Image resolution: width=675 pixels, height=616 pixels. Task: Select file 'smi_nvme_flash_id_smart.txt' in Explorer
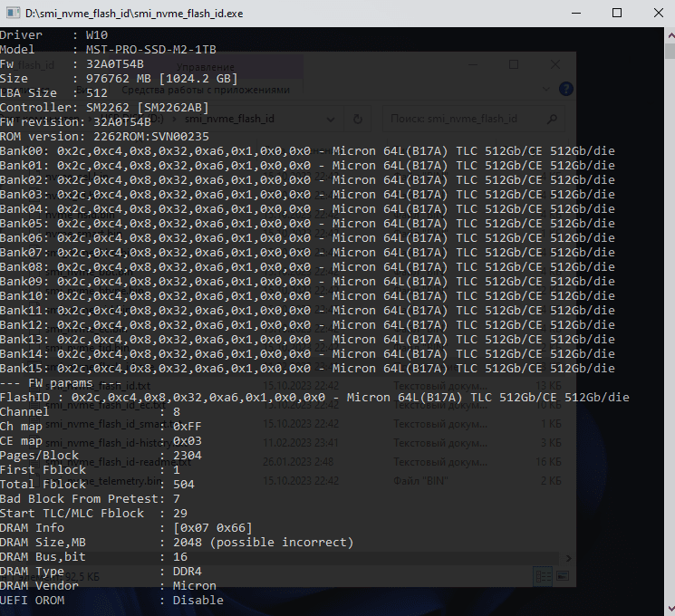(114, 424)
